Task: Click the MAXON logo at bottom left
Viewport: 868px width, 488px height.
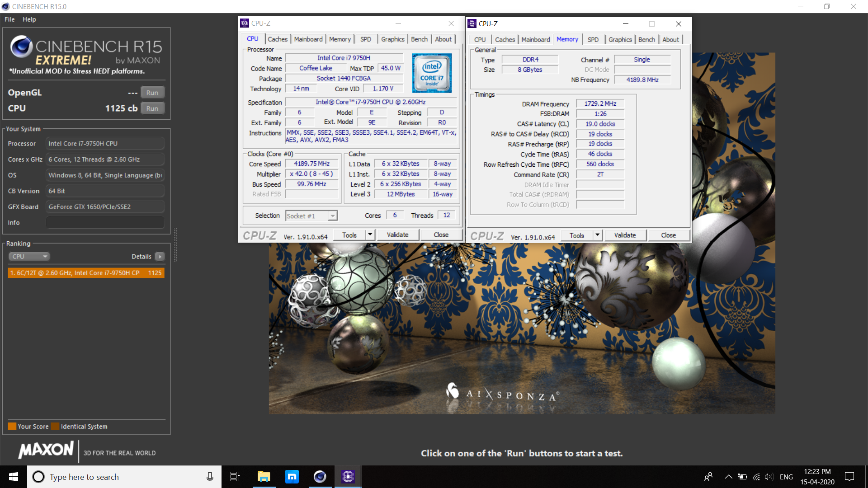Action: pos(46,450)
